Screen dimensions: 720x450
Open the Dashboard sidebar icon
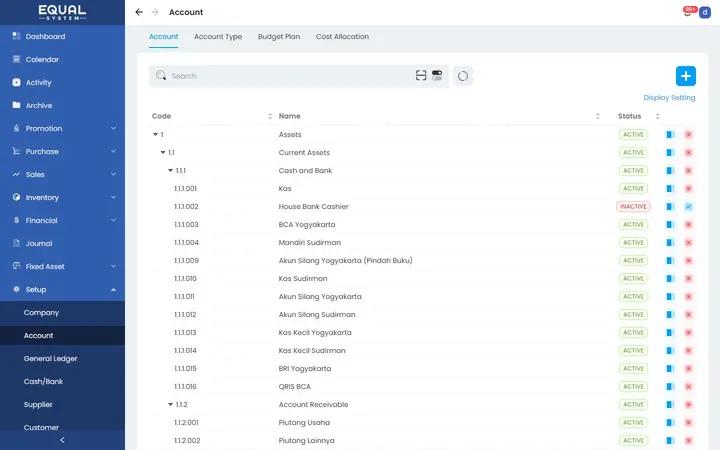click(x=17, y=36)
